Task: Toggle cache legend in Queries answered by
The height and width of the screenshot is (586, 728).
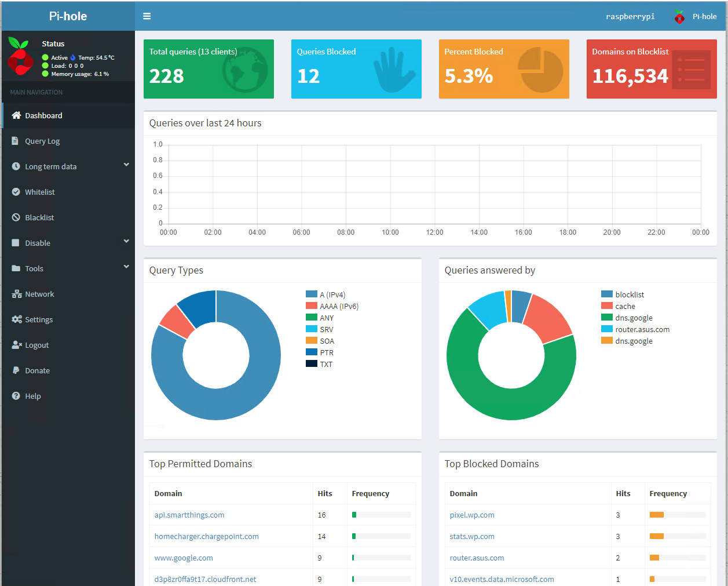Action: (619, 306)
